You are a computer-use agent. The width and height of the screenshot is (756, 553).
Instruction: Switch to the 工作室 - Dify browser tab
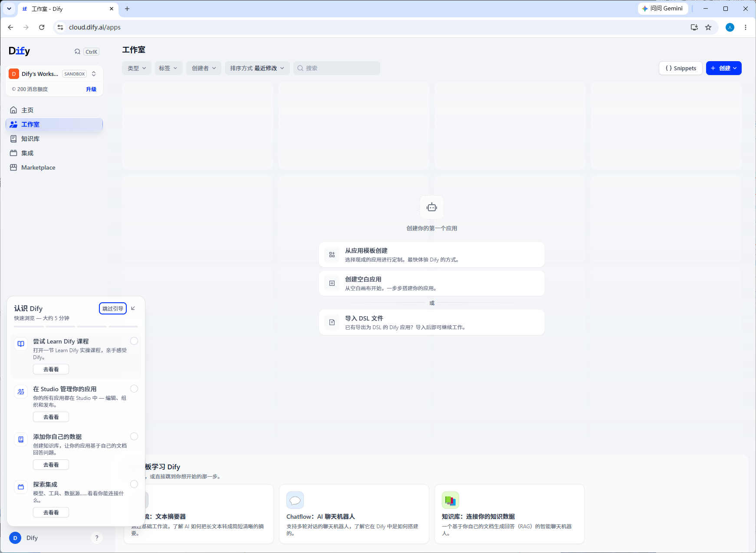(x=68, y=9)
